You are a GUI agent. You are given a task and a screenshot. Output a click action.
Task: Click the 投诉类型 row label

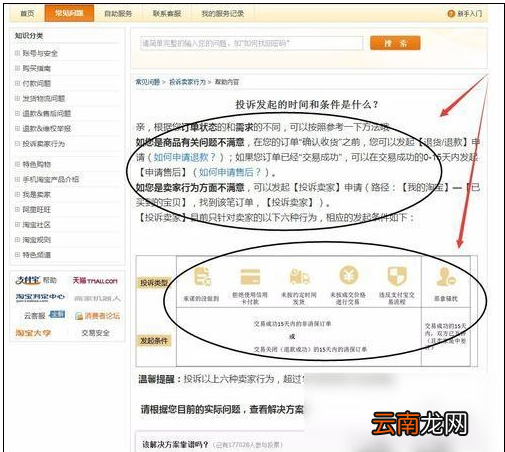(154, 283)
